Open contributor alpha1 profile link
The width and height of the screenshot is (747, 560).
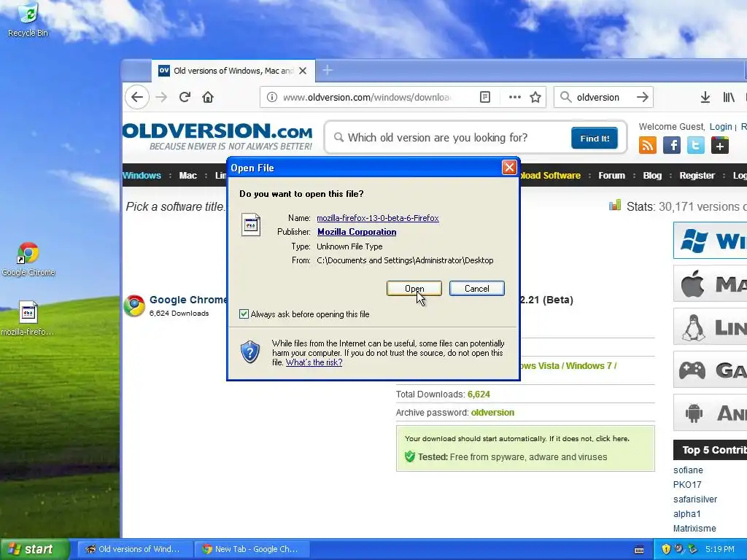(x=687, y=514)
